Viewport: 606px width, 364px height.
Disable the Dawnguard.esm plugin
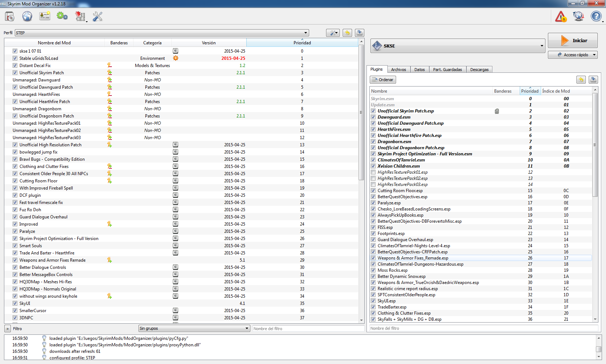click(373, 117)
